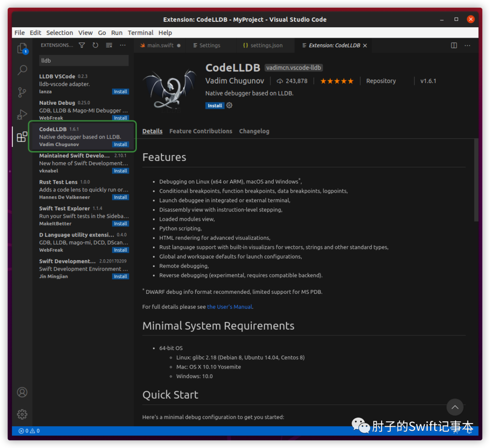
Task: Install the LLDB VSCode extension
Action: (120, 92)
